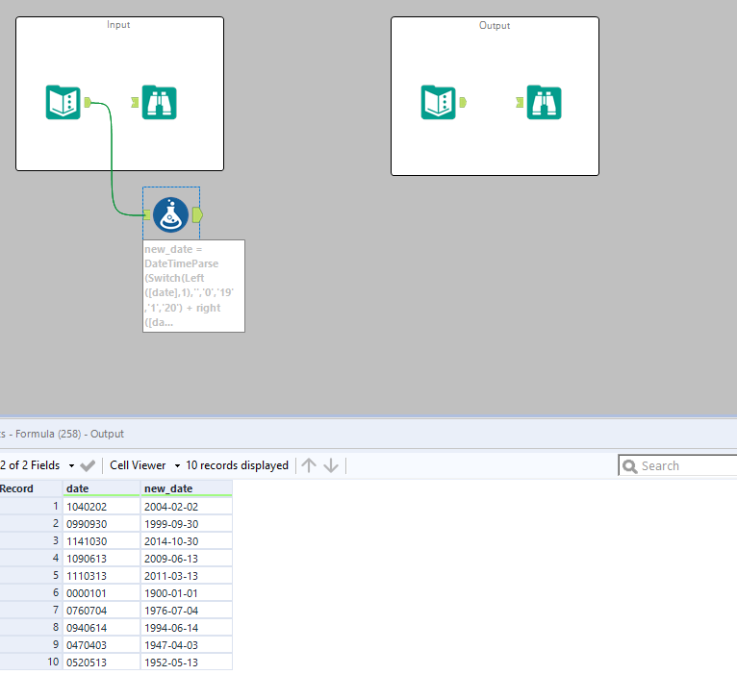Select new_date cell 1952-05-13

tap(187, 662)
